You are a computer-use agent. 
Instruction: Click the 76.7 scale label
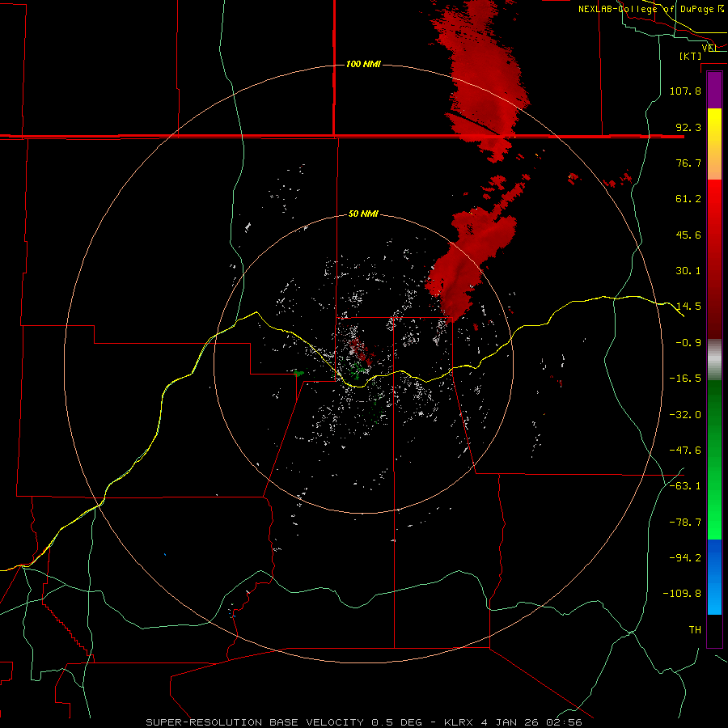[688, 163]
